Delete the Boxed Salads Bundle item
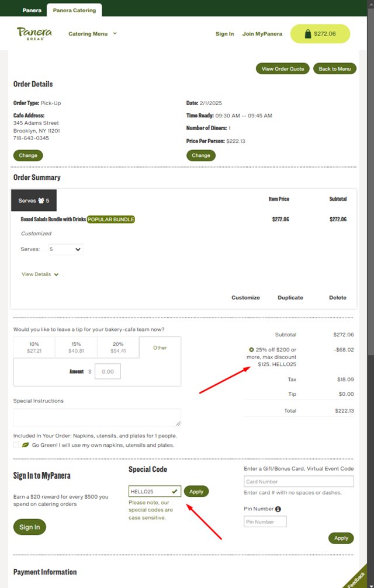The height and width of the screenshot is (588, 374). tap(338, 298)
